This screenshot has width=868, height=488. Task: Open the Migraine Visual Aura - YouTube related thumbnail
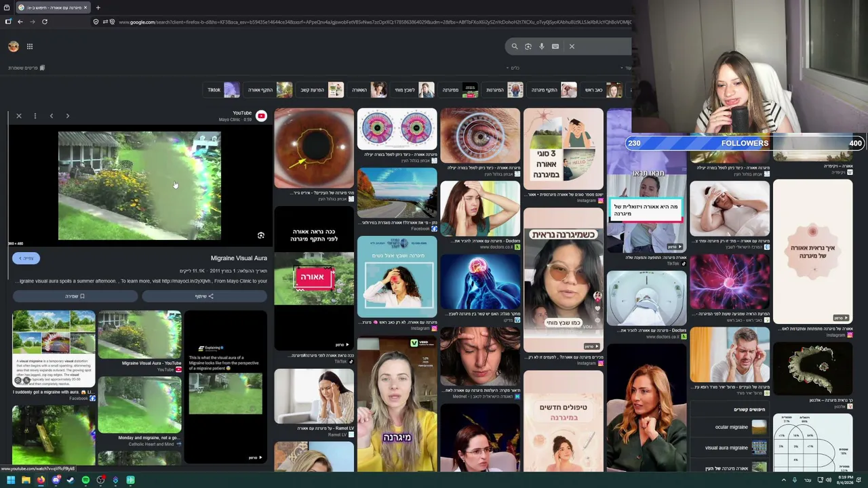[140, 335]
